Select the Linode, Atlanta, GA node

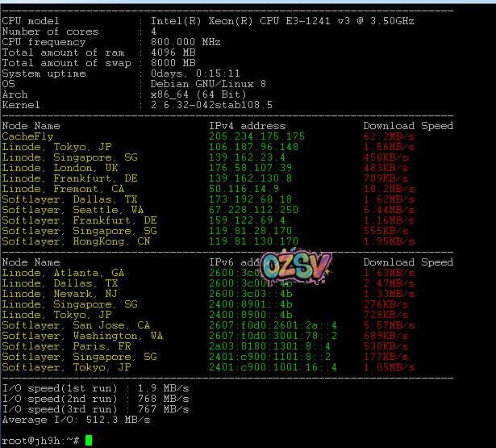63,273
